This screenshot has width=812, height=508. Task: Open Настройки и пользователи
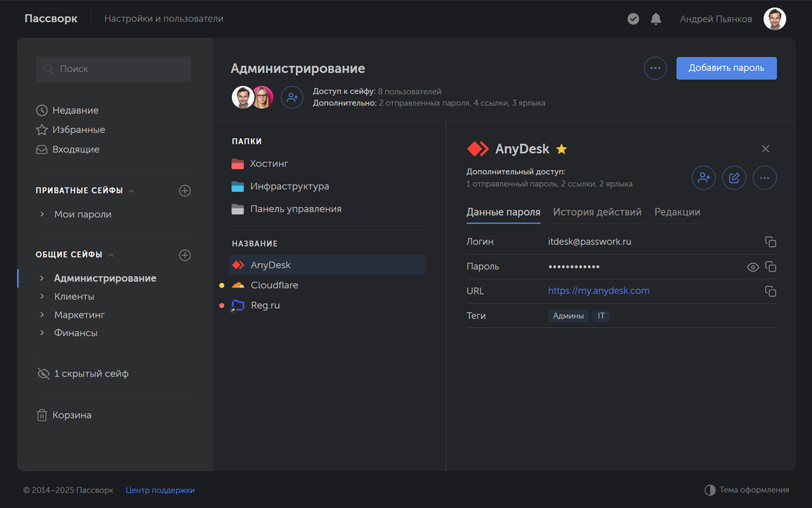(164, 19)
